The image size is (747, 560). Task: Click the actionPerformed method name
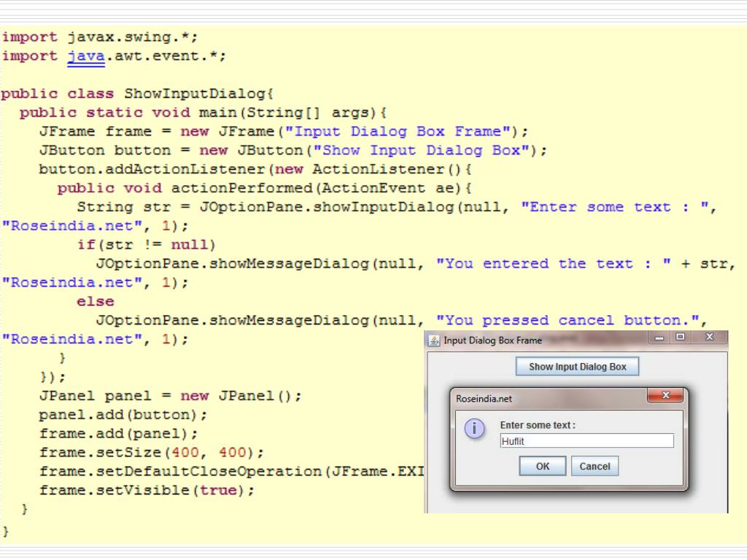tap(241, 188)
